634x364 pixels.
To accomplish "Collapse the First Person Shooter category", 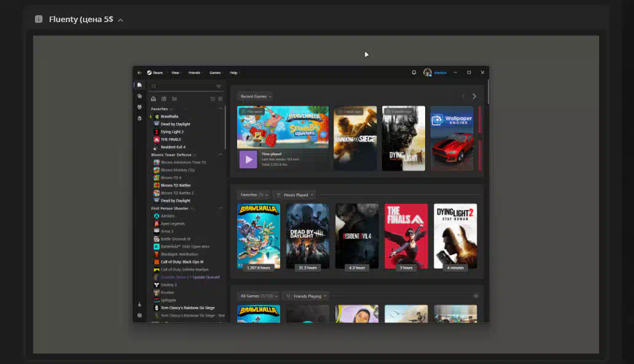I will 221,209.
